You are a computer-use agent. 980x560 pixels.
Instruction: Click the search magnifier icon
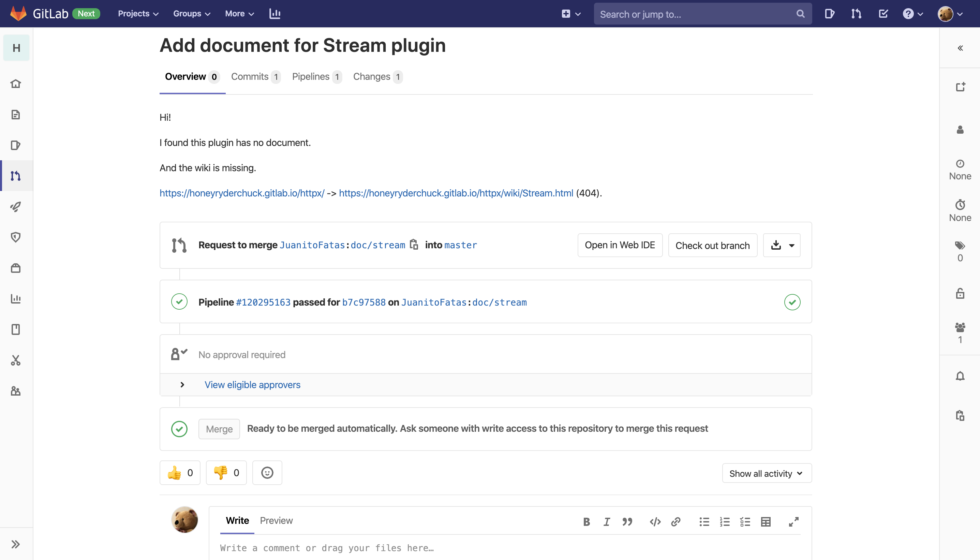[x=800, y=14]
